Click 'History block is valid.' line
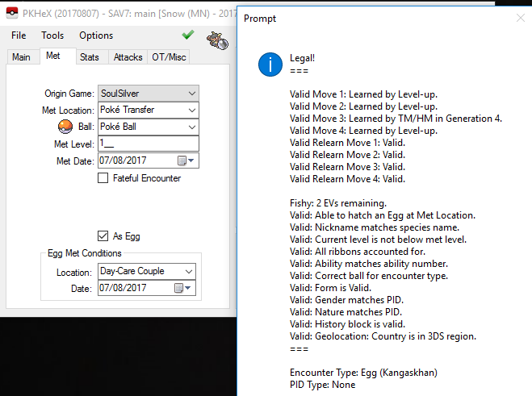 point(347,324)
